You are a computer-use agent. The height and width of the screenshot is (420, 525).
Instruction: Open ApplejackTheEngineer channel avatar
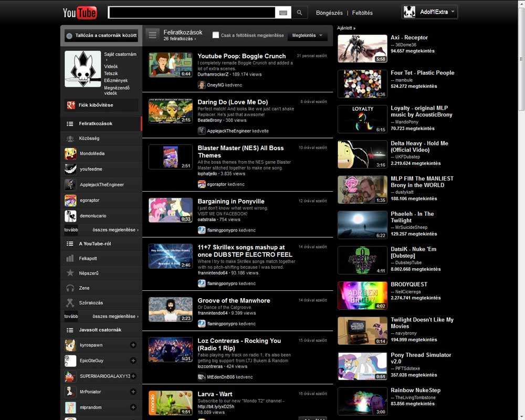coord(70,185)
